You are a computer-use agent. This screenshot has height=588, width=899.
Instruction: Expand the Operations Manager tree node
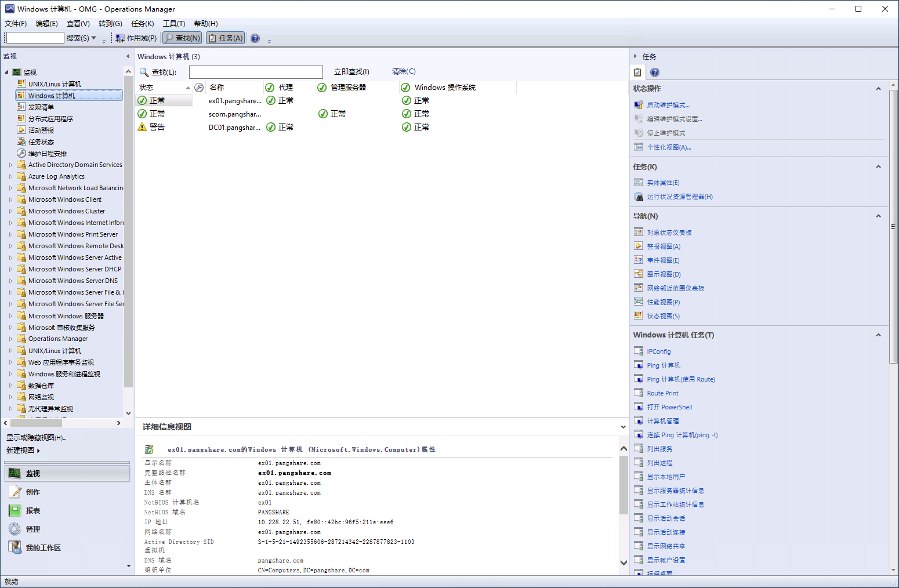coord(10,338)
